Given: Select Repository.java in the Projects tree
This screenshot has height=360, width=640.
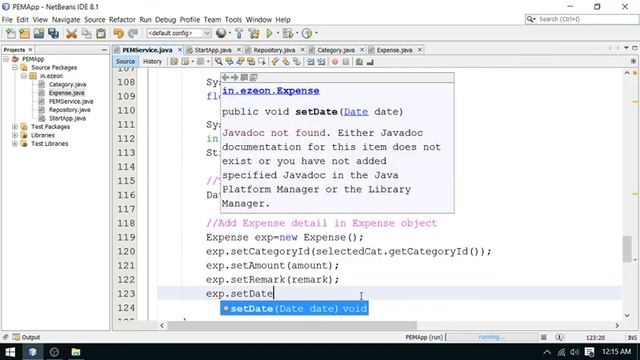Looking at the screenshot, I should [x=69, y=110].
